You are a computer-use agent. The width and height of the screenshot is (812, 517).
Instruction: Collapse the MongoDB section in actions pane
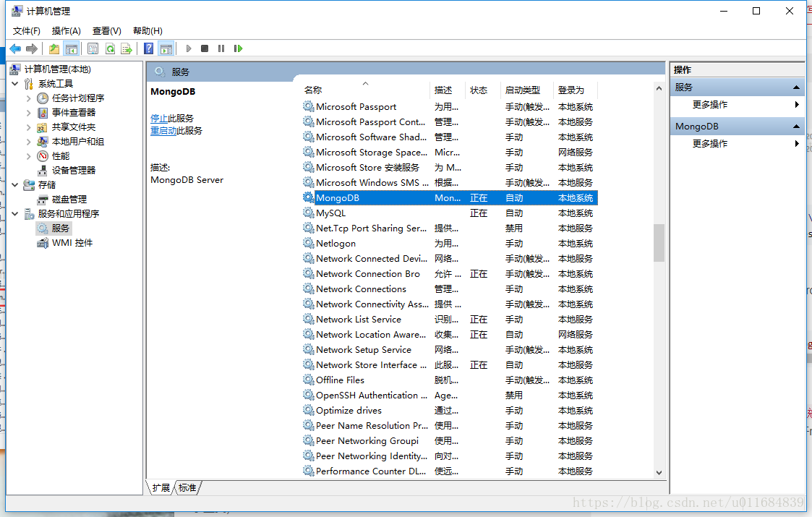tap(797, 127)
